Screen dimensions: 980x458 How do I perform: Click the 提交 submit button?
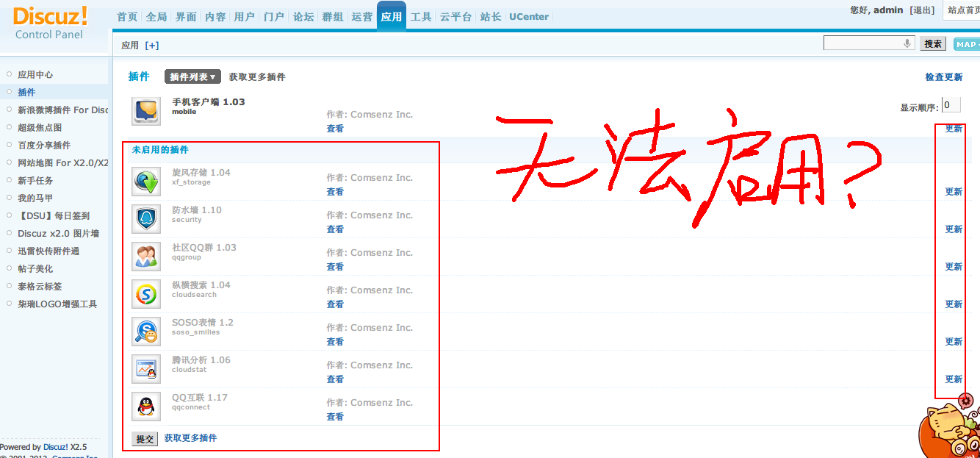point(145,439)
